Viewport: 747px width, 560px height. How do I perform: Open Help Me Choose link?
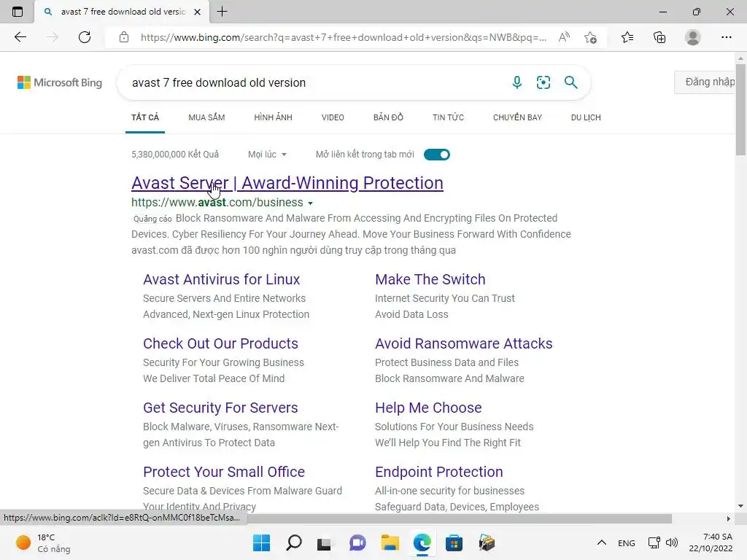pyautogui.click(x=428, y=408)
